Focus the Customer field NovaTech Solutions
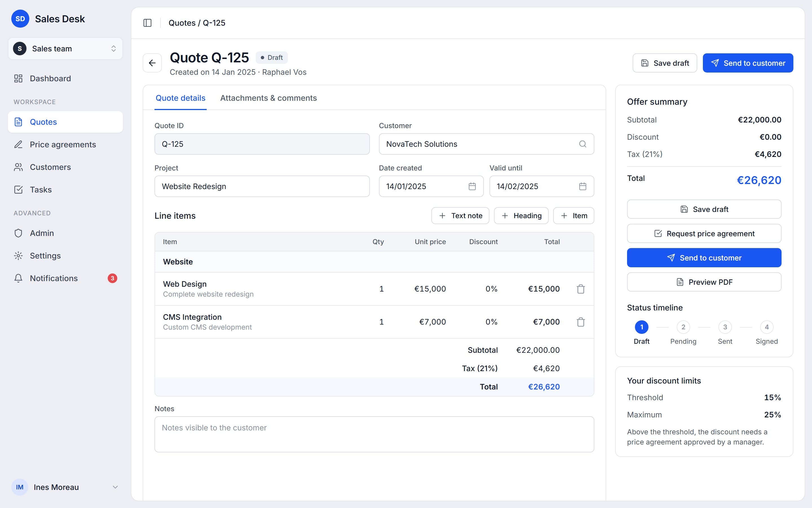 486,144
